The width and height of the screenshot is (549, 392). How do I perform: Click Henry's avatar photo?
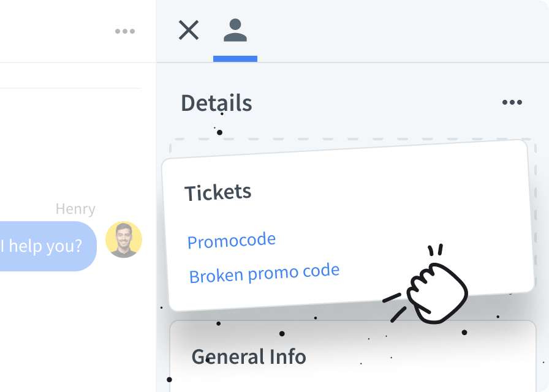pos(124,239)
